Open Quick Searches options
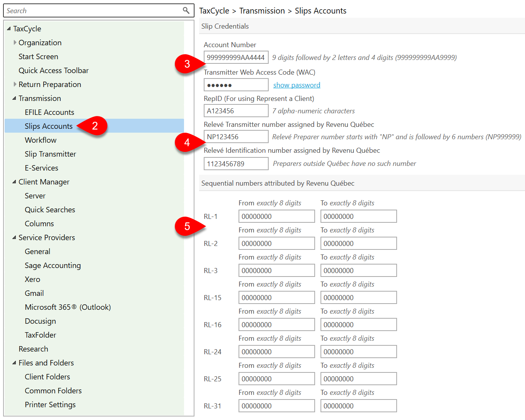Viewport: 525px width, 420px height. [x=50, y=210]
